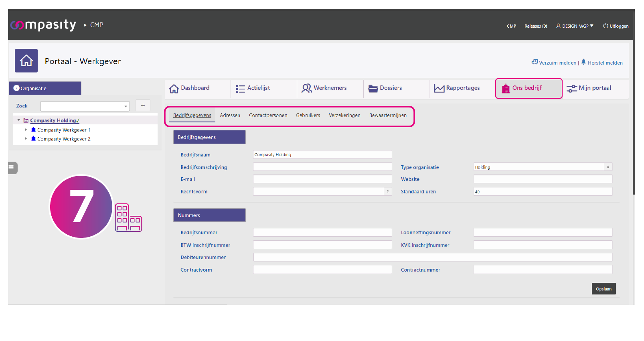The height and width of the screenshot is (341, 644).
Task: Open the Werknemers menu item
Action: pos(330,89)
